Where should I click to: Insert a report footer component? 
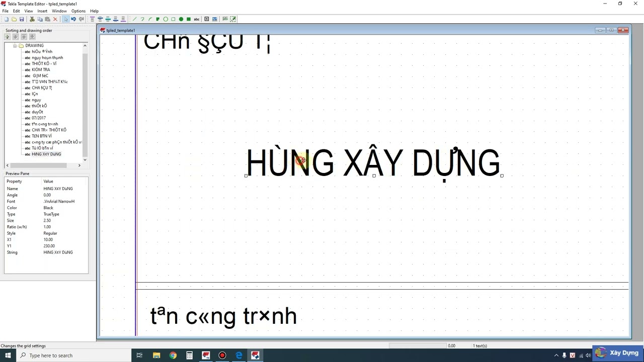coord(123,19)
